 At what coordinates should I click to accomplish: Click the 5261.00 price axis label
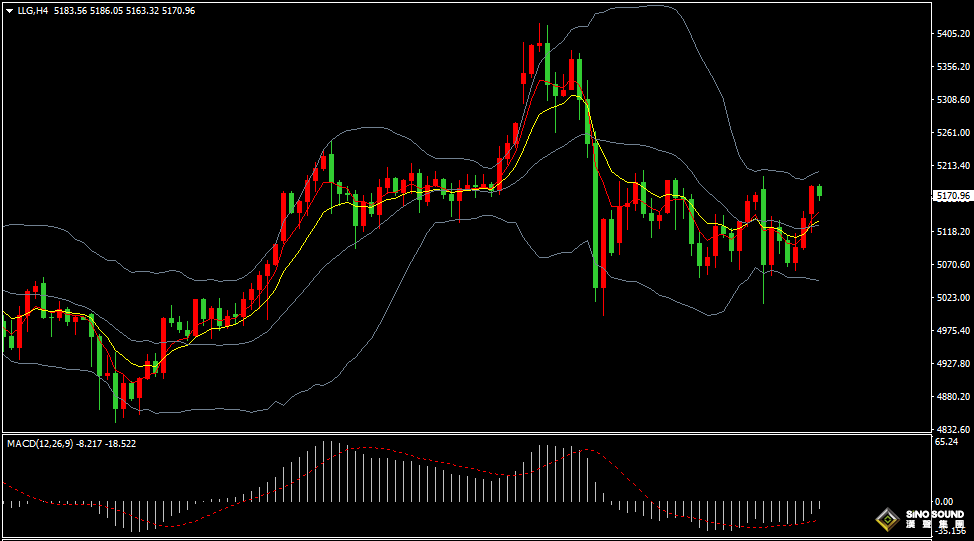953,132
